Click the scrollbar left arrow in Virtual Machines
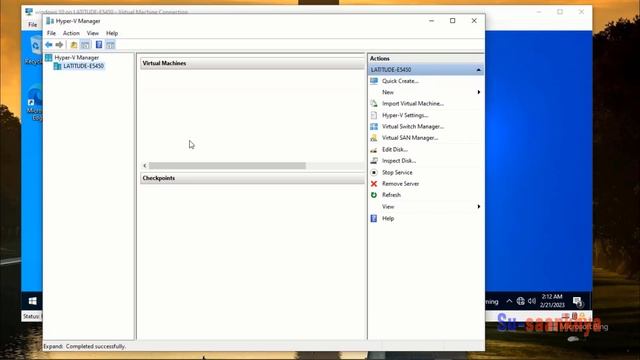The height and width of the screenshot is (360, 640). point(144,165)
